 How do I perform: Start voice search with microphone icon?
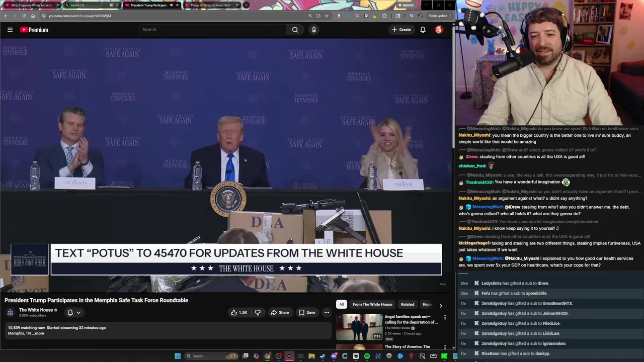click(x=314, y=30)
